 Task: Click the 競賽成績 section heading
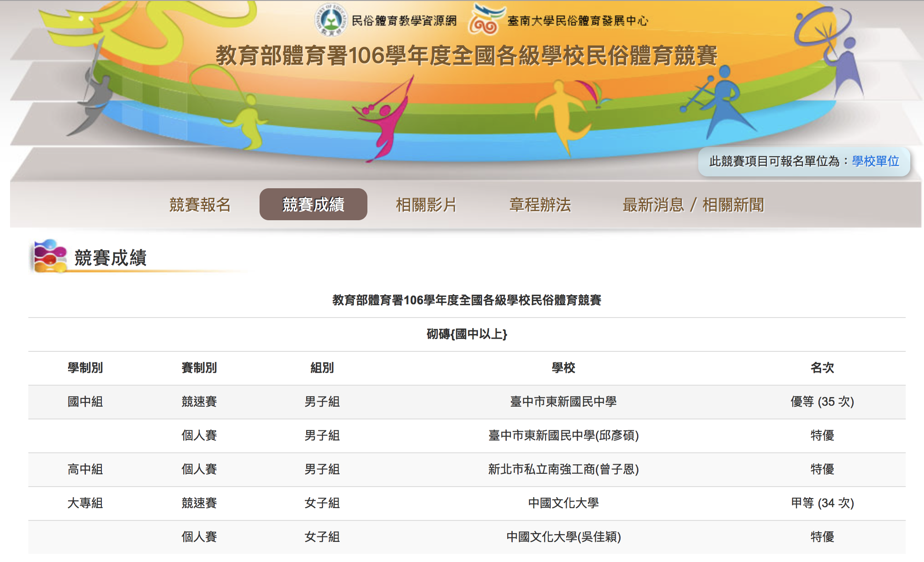110,258
